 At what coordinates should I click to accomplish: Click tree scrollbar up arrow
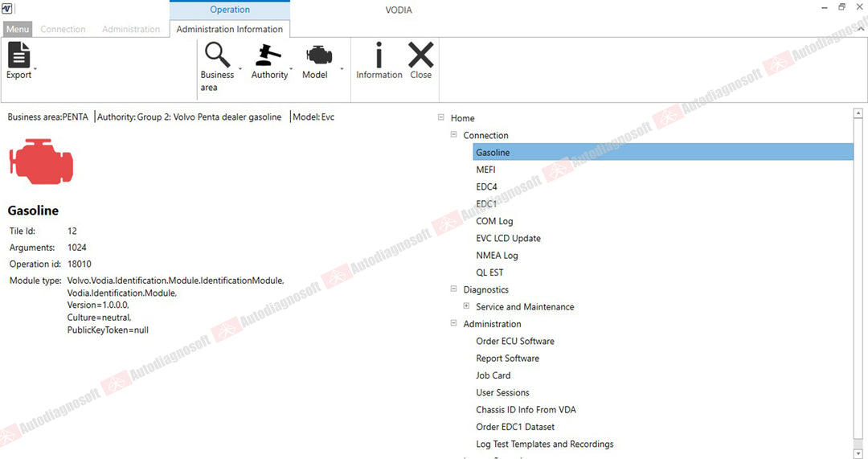(x=858, y=113)
